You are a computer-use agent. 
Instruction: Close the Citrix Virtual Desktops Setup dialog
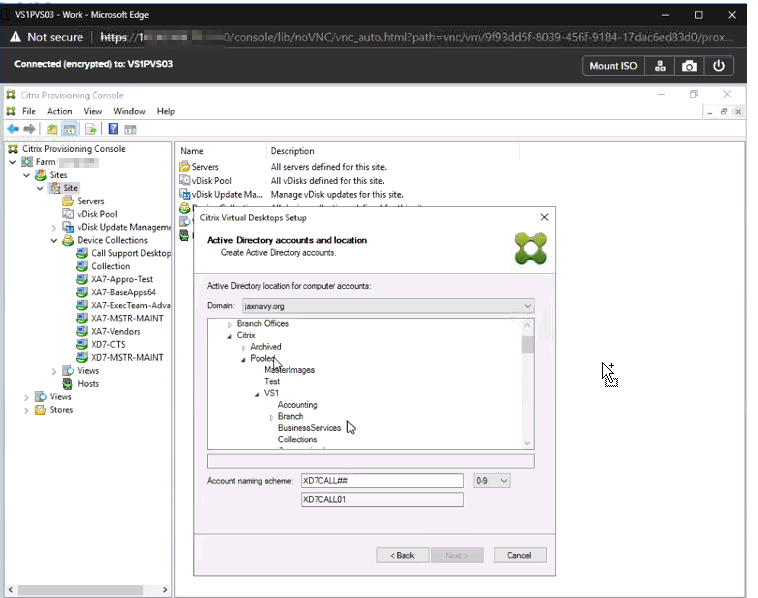click(x=544, y=218)
